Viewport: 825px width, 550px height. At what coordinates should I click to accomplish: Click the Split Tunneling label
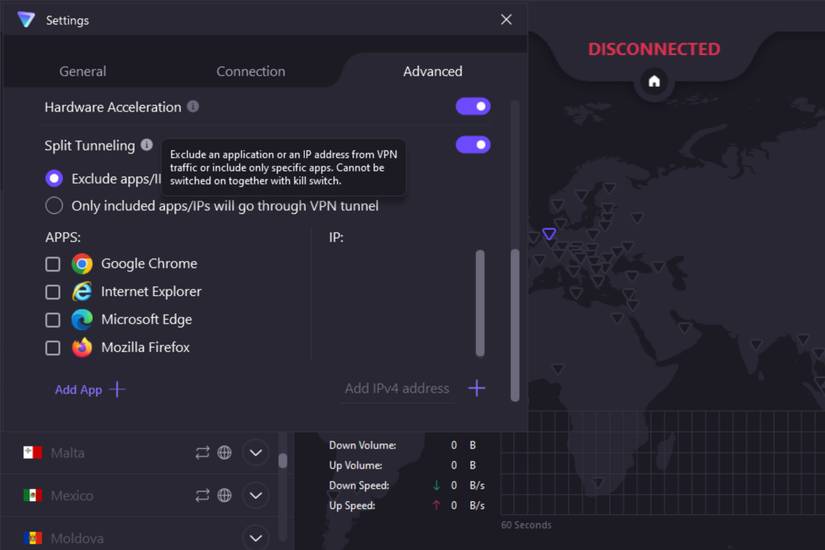(x=89, y=145)
